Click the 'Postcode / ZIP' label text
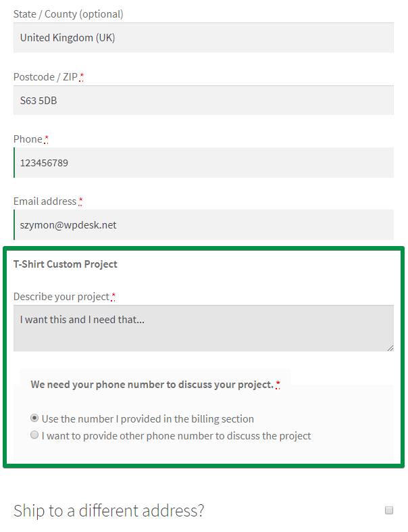Viewport: 408px width, 532px height. pyautogui.click(x=45, y=76)
